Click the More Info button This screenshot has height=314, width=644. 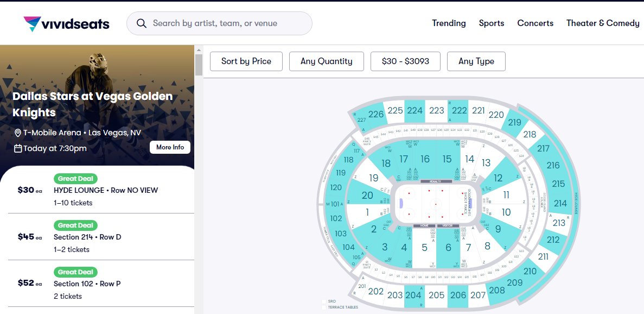click(x=170, y=147)
